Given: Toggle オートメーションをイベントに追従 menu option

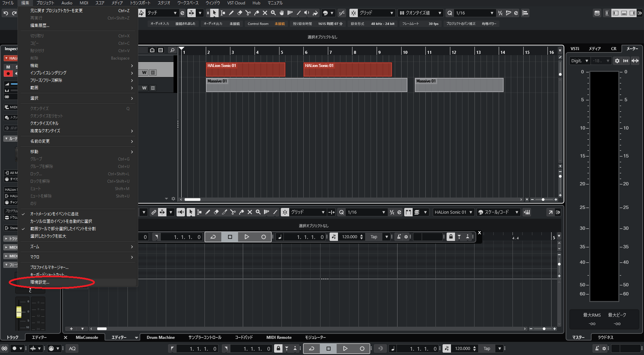Looking at the screenshot, I should click(78, 214).
